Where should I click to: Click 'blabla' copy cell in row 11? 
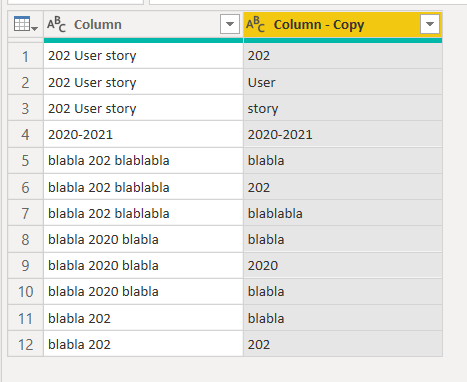click(343, 318)
